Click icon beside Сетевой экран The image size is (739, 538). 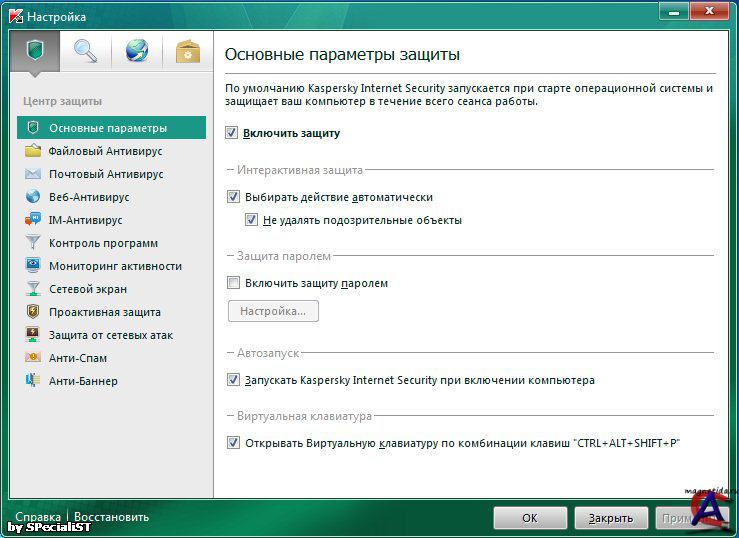coord(33,289)
